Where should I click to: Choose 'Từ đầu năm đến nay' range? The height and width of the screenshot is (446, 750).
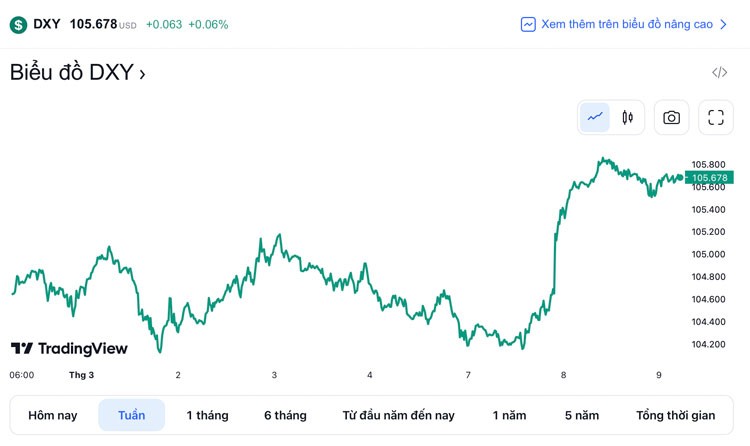tap(398, 415)
